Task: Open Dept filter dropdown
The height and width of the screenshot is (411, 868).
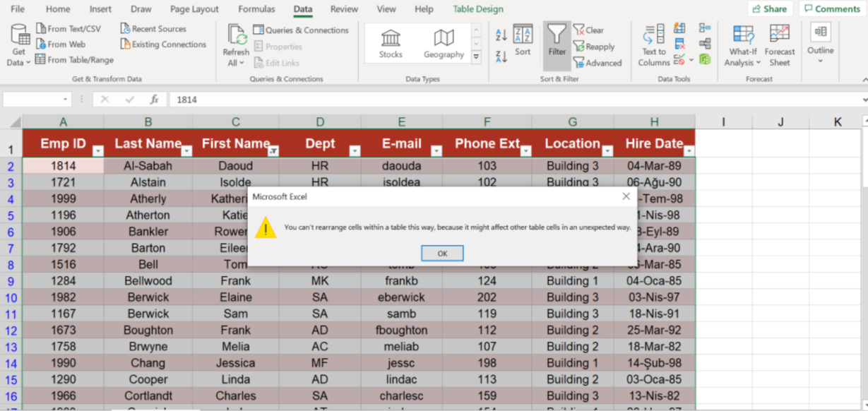Action: pyautogui.click(x=355, y=150)
